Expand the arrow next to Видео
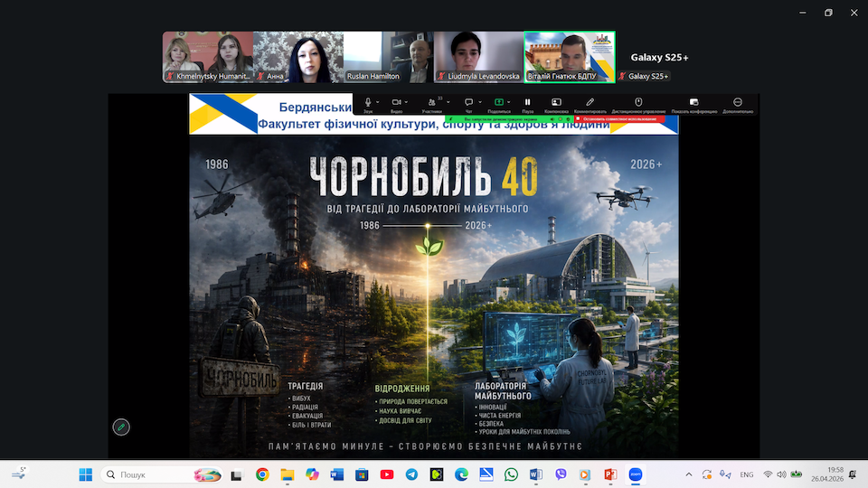 click(406, 102)
